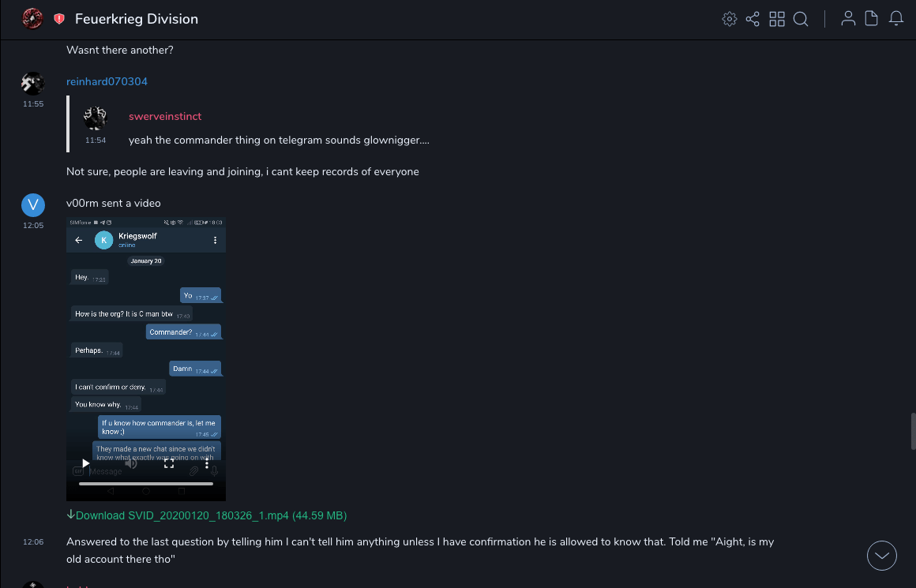Mute the video with the speaker icon
Viewport: 916px width, 588px height.
pyautogui.click(x=131, y=464)
